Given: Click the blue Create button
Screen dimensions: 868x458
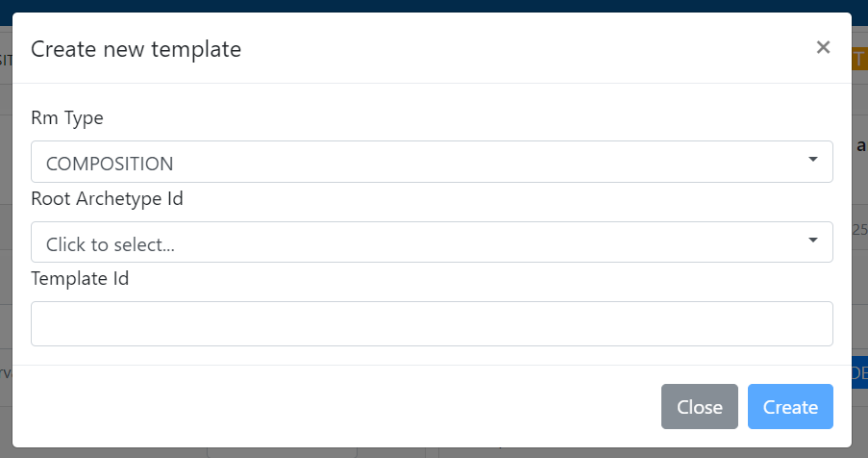Looking at the screenshot, I should point(790,406).
